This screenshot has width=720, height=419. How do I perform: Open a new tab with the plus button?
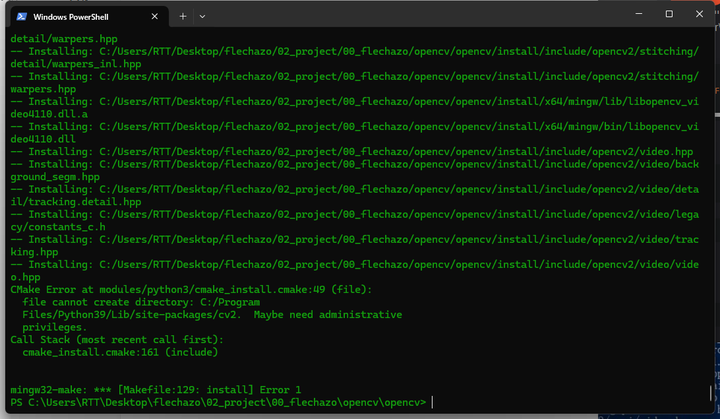click(183, 17)
